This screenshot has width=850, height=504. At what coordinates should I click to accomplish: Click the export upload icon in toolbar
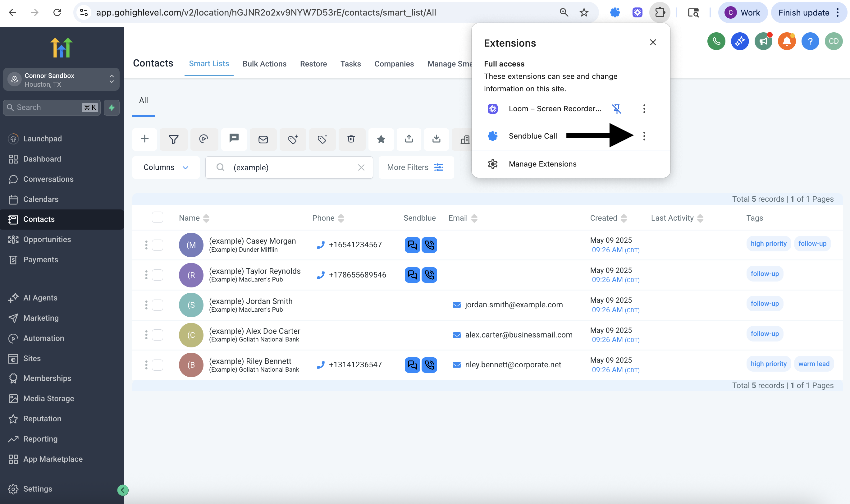409,139
